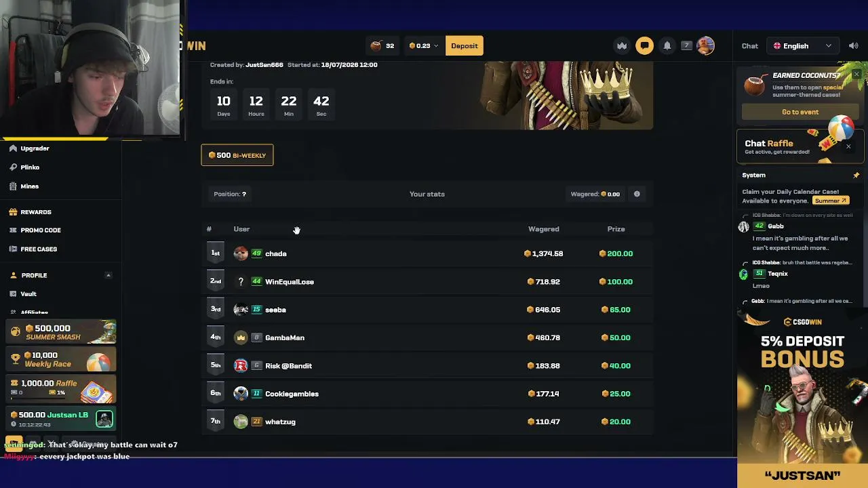Toggle the System message pin icon
868x488 pixels.
[856, 175]
